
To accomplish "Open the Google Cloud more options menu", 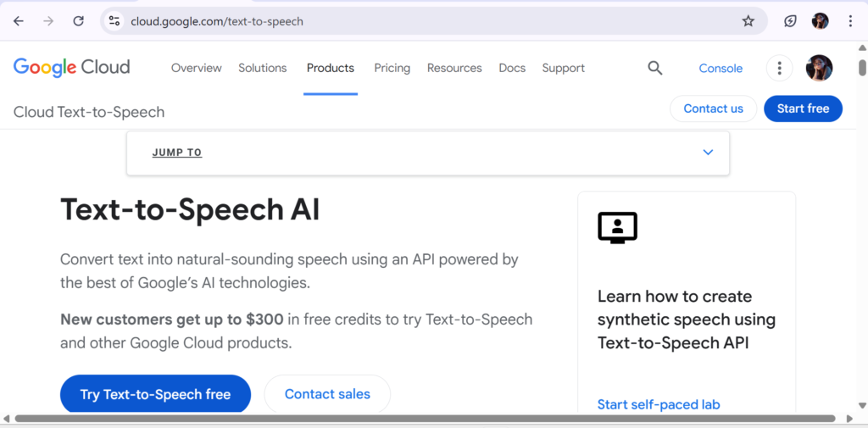I will [x=780, y=68].
